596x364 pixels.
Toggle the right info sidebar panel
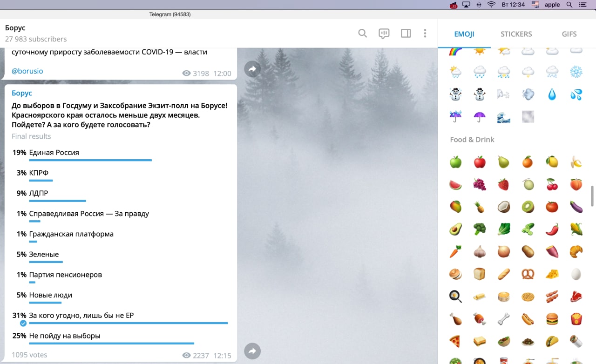coord(406,33)
